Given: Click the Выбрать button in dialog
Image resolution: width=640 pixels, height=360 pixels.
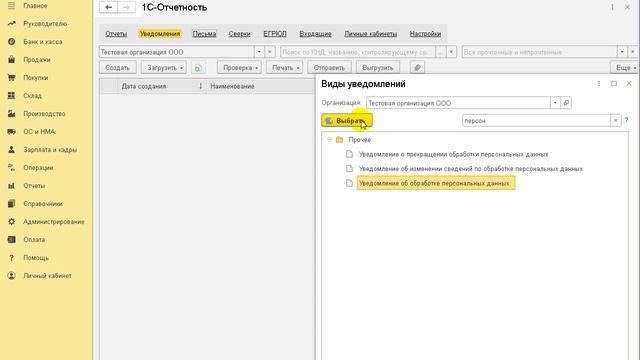Looking at the screenshot, I should click(x=347, y=121).
